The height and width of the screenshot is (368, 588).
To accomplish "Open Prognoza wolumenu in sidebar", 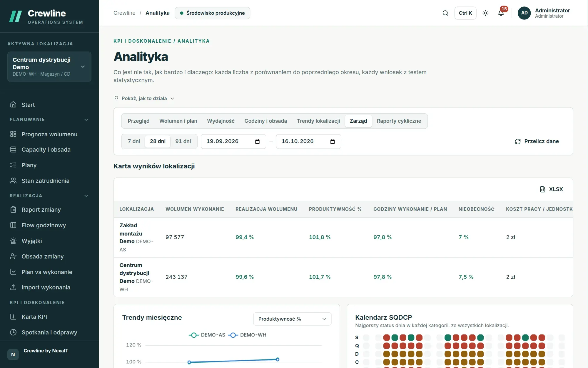I will tap(49, 134).
